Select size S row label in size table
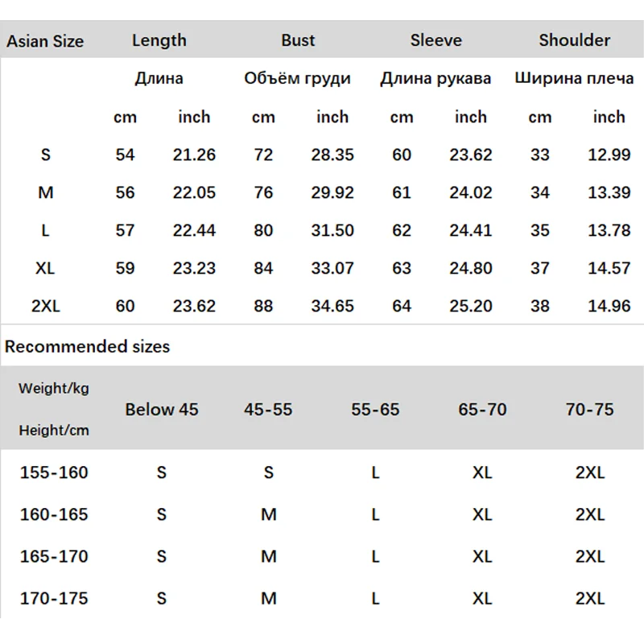This screenshot has width=644, height=644. [46, 155]
